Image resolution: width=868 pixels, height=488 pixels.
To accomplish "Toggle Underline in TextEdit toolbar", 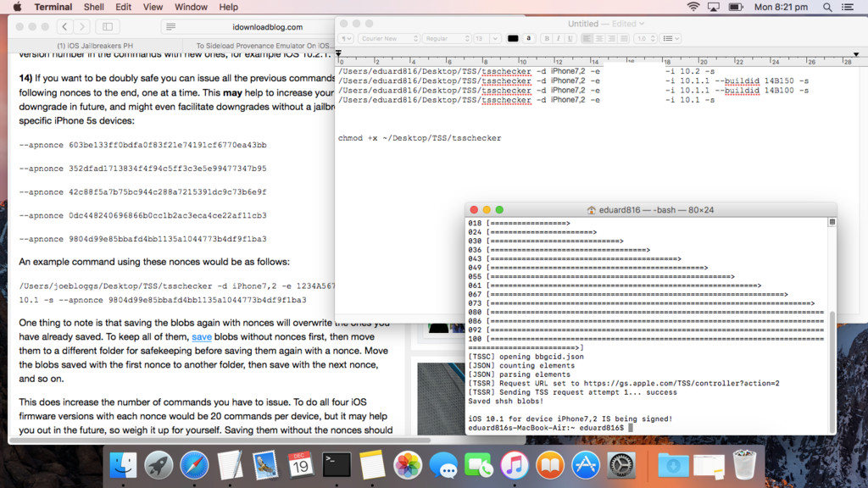I will tap(570, 38).
